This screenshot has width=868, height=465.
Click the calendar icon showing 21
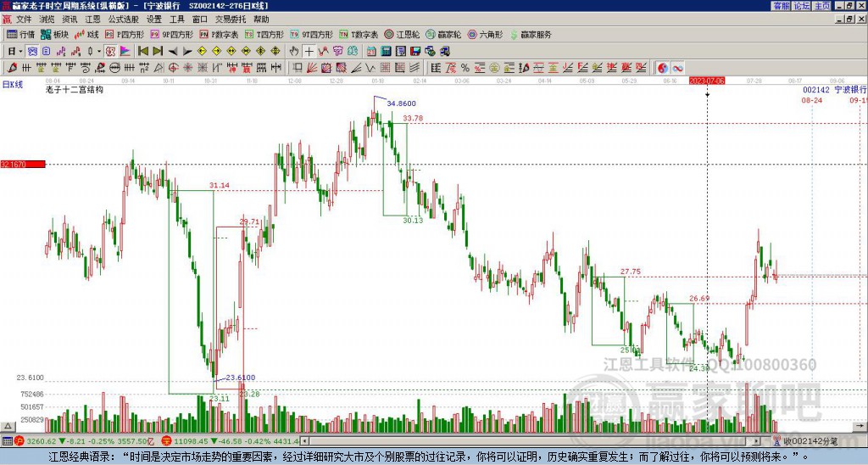click(371, 51)
